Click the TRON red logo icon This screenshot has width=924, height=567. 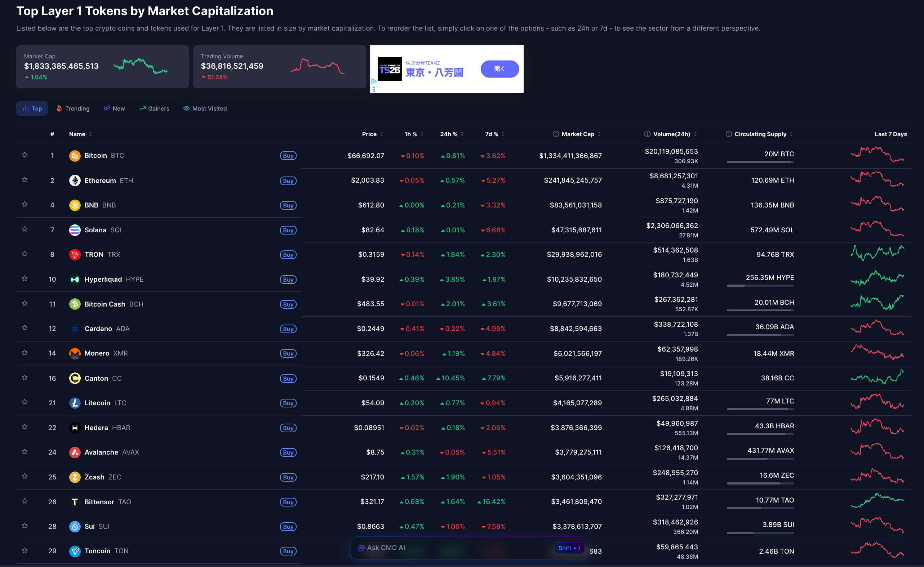pyautogui.click(x=75, y=255)
